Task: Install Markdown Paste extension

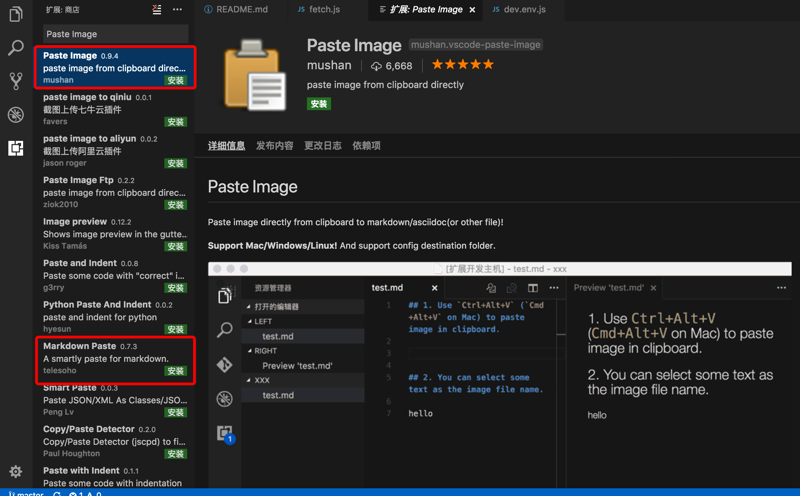Action: [x=176, y=371]
